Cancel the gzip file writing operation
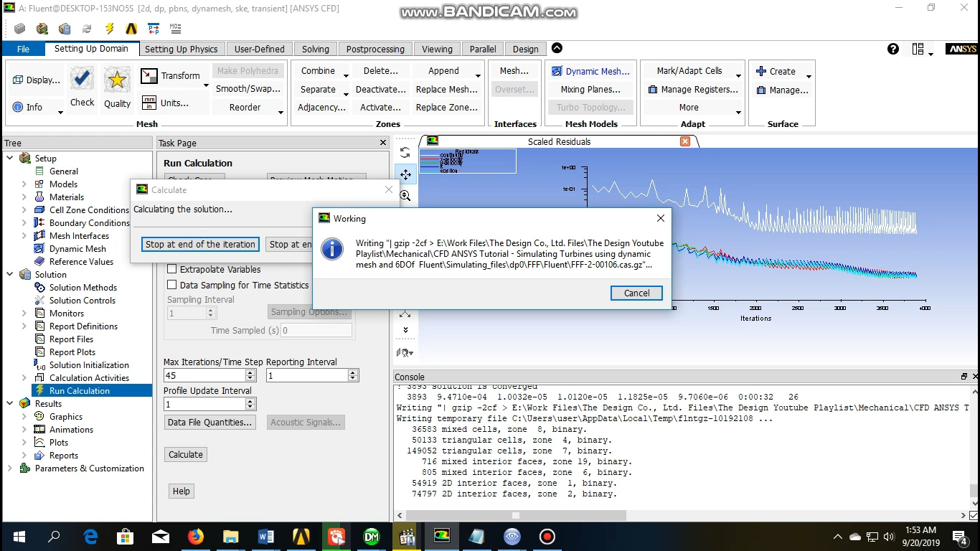Viewport: 980px width, 551px height. click(636, 293)
